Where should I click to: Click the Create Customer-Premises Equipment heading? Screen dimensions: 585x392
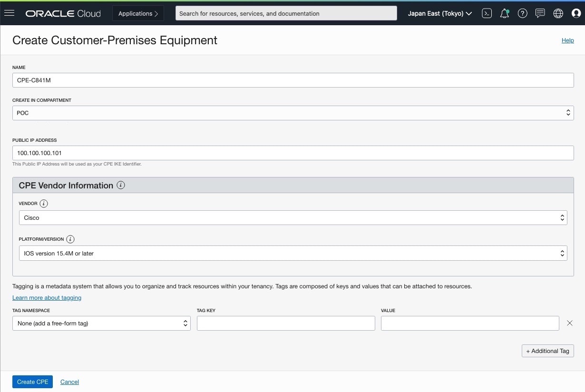[115, 40]
